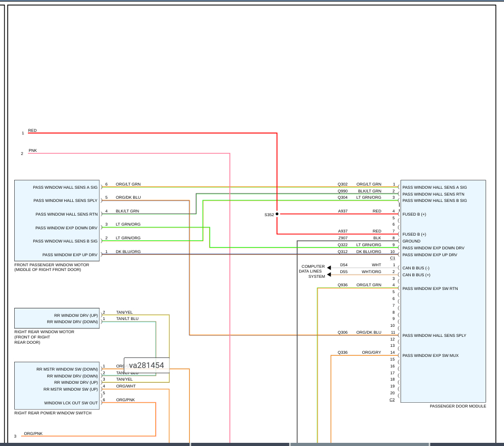Select the CAN B BUS (-) pin label

[416, 268]
